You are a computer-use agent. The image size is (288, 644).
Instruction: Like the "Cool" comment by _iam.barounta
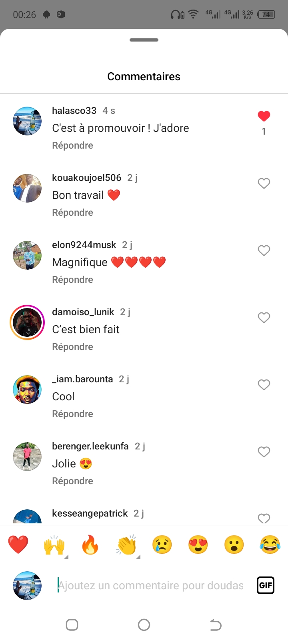264,385
